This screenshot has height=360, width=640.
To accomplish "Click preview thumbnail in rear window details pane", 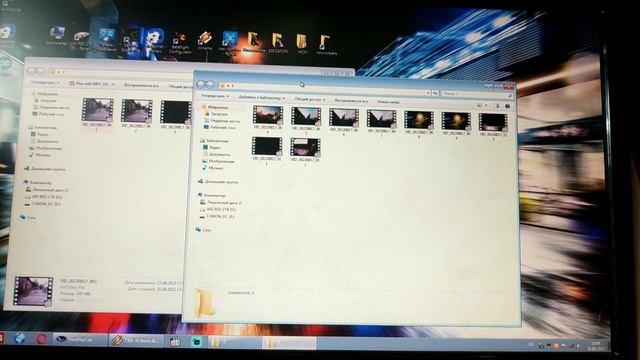I will pos(33,291).
